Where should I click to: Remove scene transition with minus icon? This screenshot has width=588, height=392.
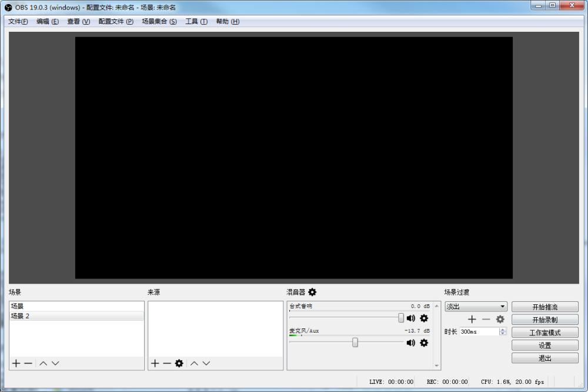tap(486, 319)
